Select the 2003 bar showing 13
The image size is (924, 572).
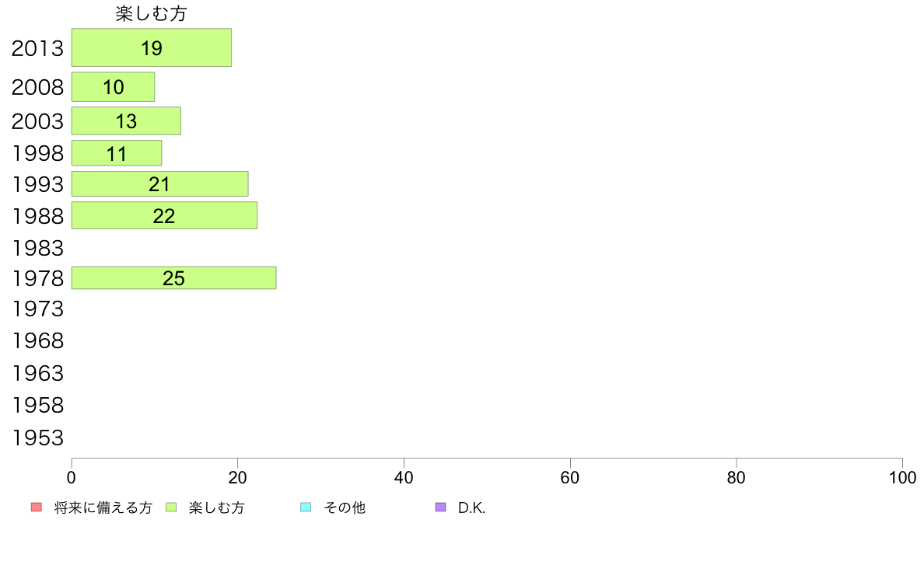click(x=126, y=120)
